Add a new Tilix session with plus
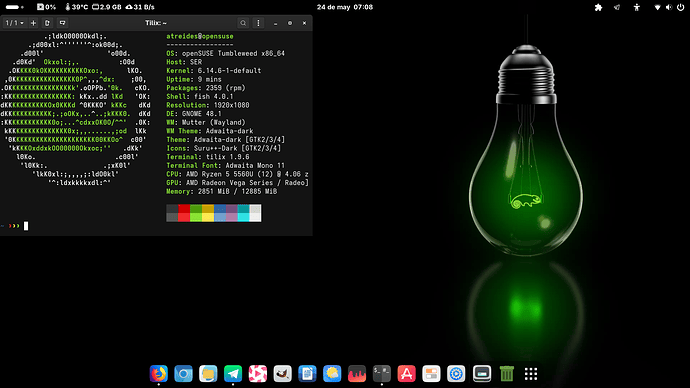 coord(33,23)
